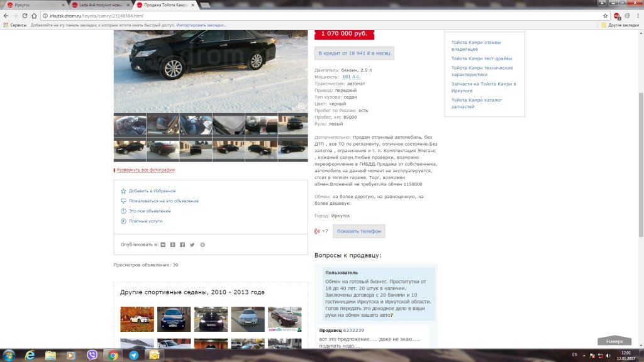Screen dimensions: 644x362
Task: Share listing via Twitter icon
Action: (x=192, y=244)
